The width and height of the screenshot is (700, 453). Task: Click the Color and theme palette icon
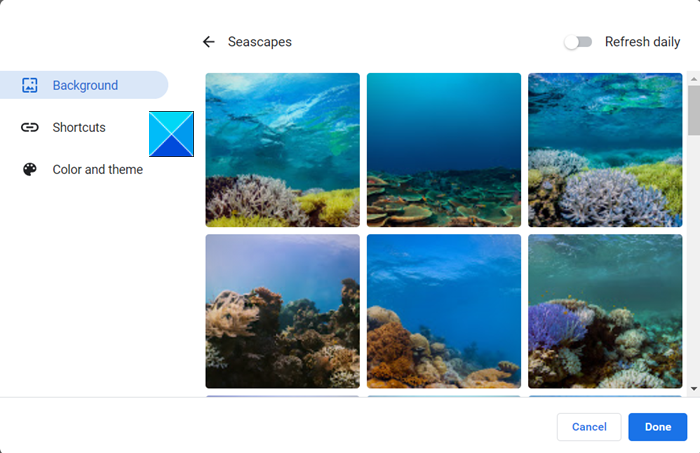click(29, 170)
